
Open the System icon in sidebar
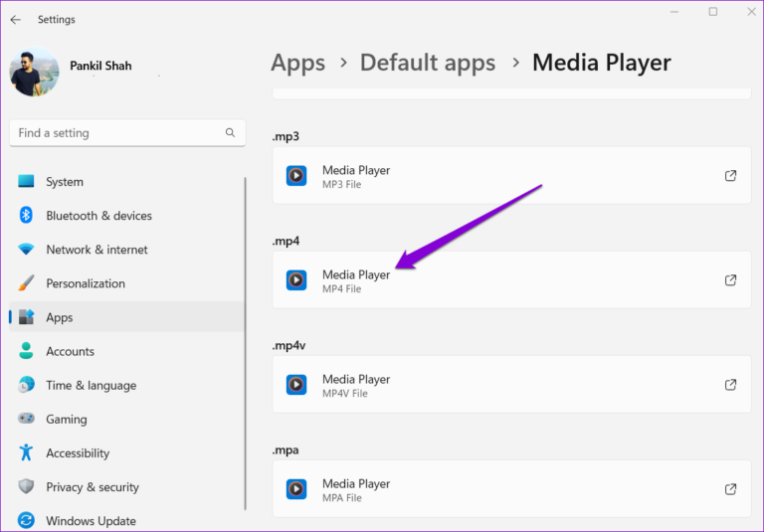(x=26, y=181)
